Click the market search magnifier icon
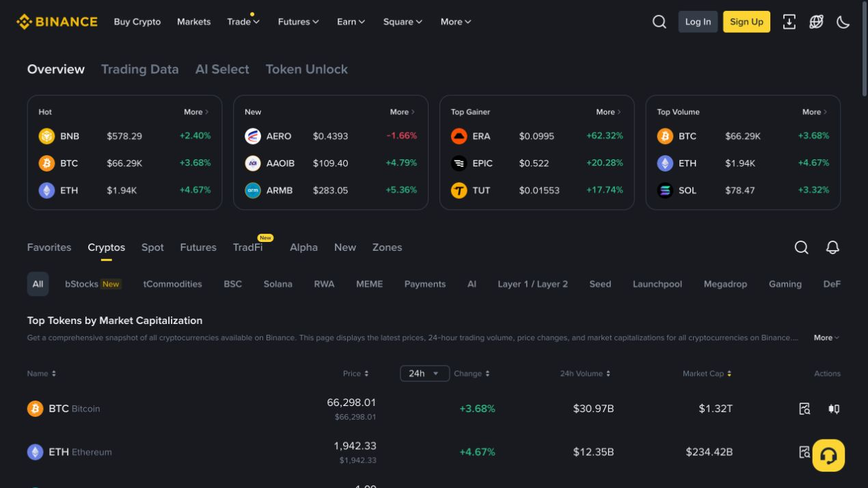 [802, 247]
